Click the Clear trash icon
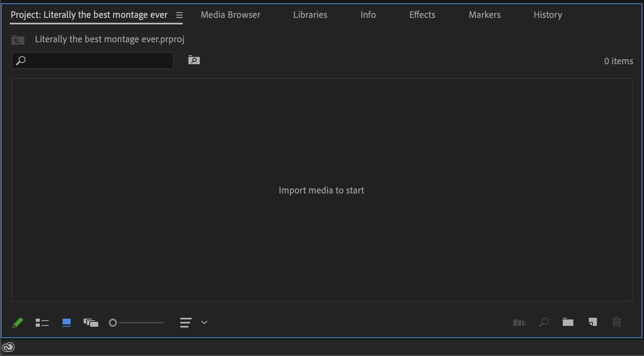 [617, 322]
